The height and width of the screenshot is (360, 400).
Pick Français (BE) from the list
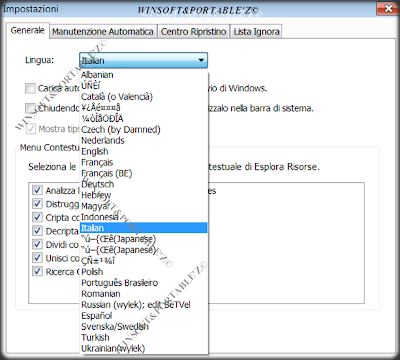click(x=144, y=173)
